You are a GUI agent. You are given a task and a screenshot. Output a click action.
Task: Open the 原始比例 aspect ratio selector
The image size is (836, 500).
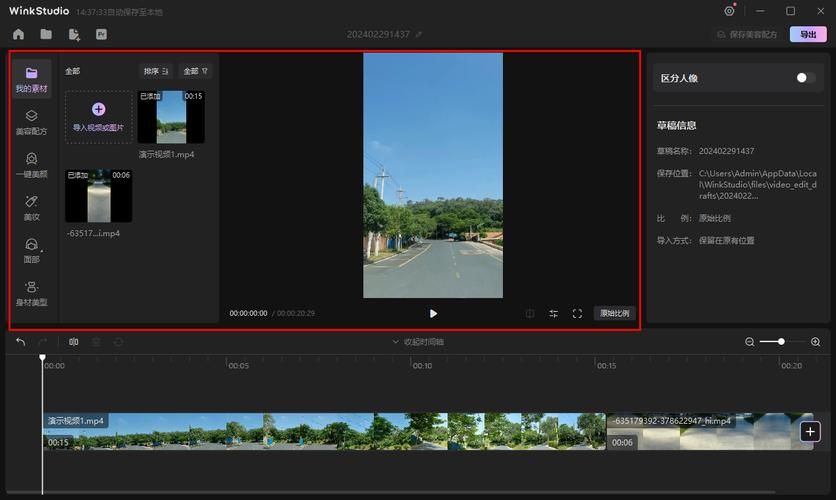(x=614, y=313)
